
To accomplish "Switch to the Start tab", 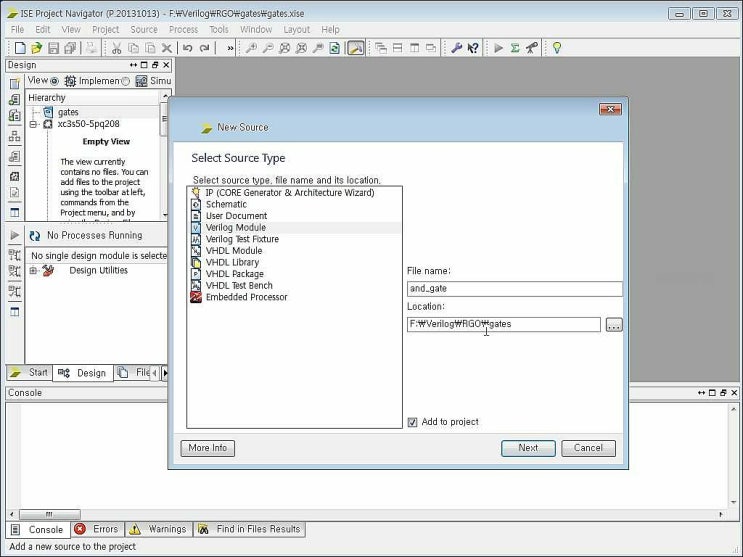I will point(29,373).
